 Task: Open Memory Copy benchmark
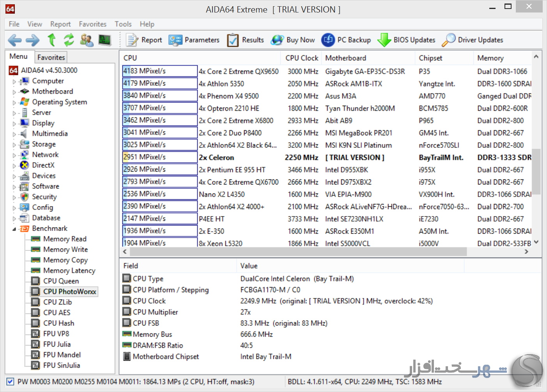(x=60, y=260)
